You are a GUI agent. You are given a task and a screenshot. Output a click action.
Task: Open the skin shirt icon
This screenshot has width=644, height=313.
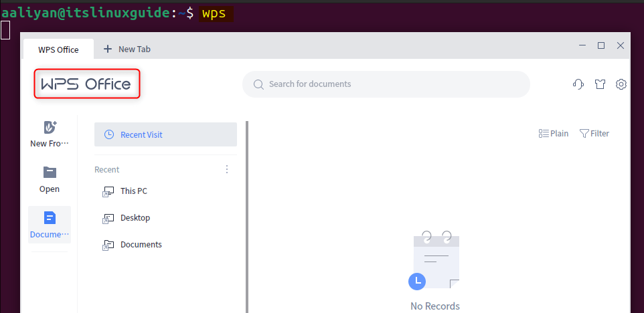pyautogui.click(x=600, y=84)
